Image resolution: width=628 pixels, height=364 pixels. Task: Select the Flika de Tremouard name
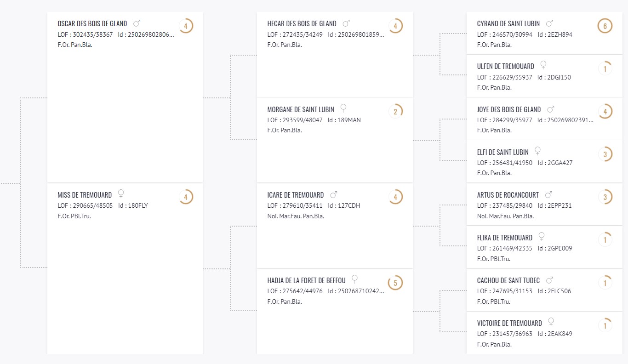click(505, 238)
